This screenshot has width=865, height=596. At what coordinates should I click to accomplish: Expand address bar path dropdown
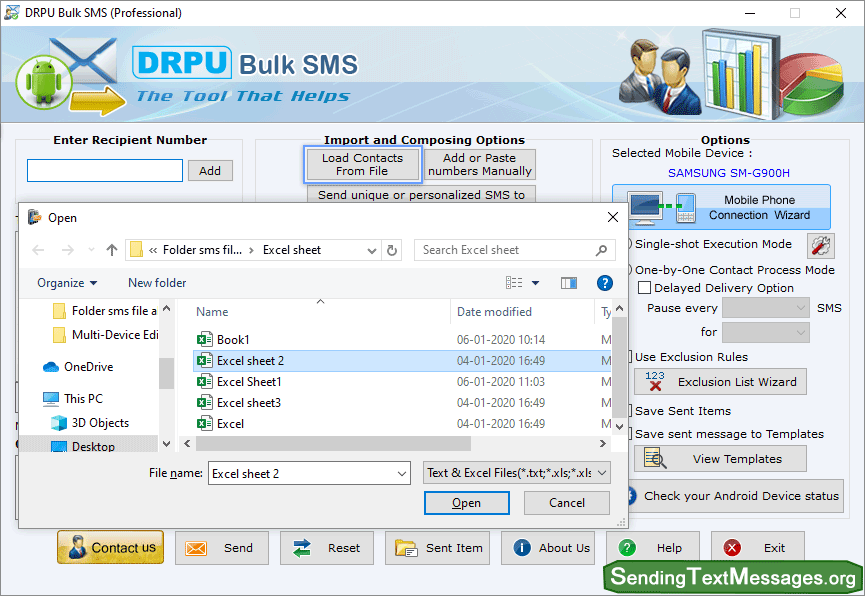tap(372, 251)
